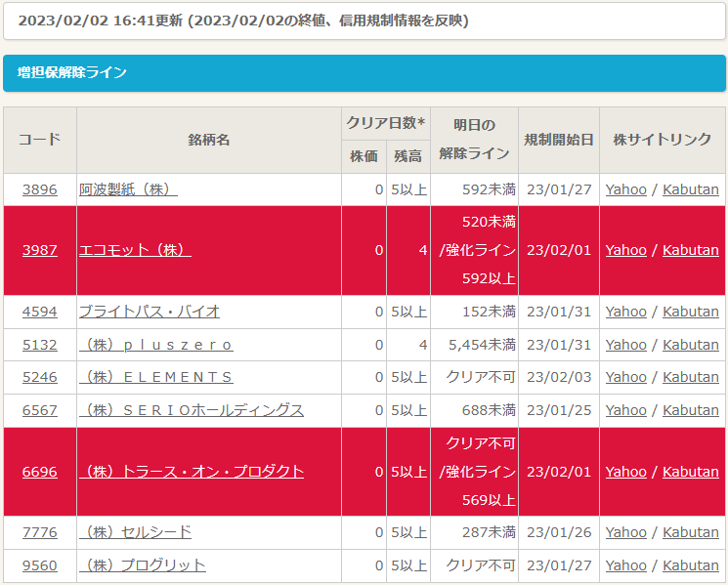728x585 pixels.
Task: Click the （株）ＥＬＥＭＥＮＴＳ name link
Action: pyautogui.click(x=156, y=377)
